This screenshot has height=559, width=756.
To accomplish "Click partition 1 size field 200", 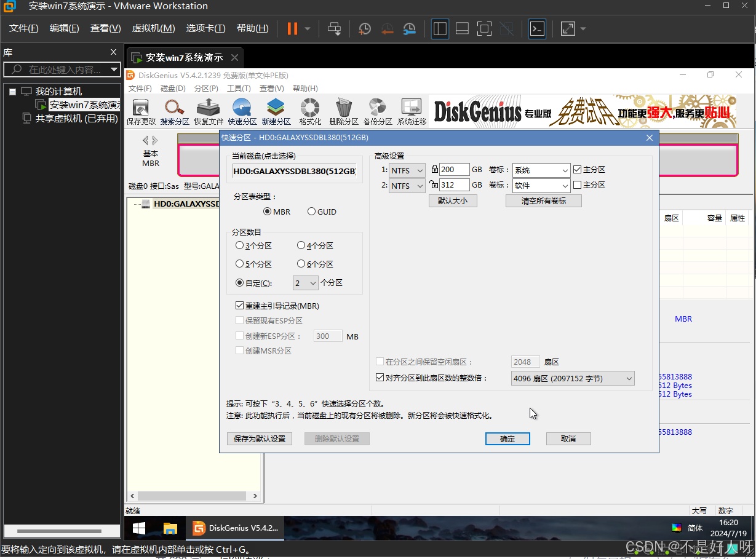I will point(454,170).
